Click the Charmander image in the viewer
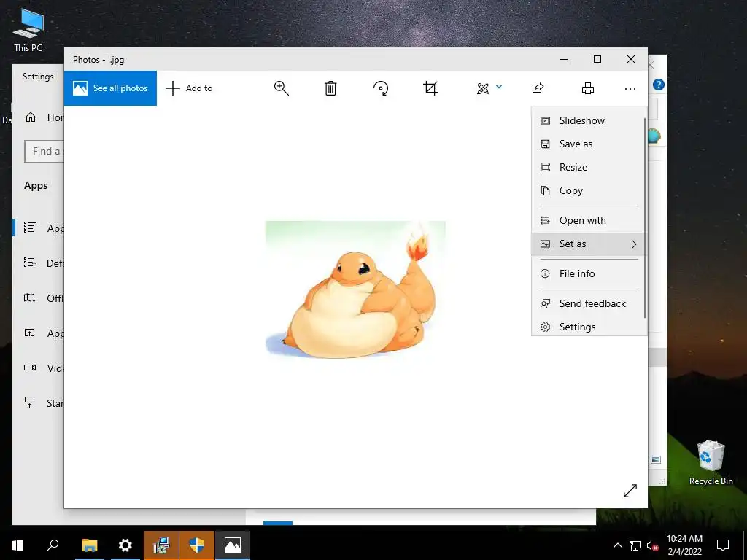Viewport: 747px width, 560px height. point(355,289)
